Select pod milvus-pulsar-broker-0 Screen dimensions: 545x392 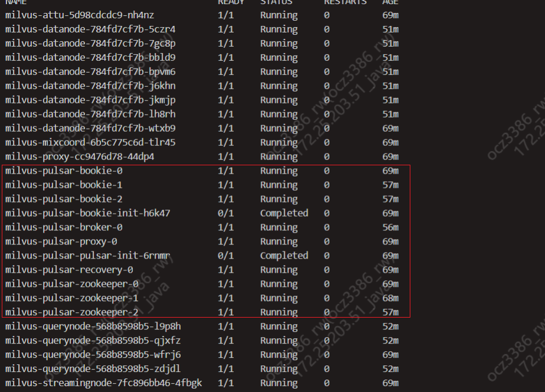point(64,227)
